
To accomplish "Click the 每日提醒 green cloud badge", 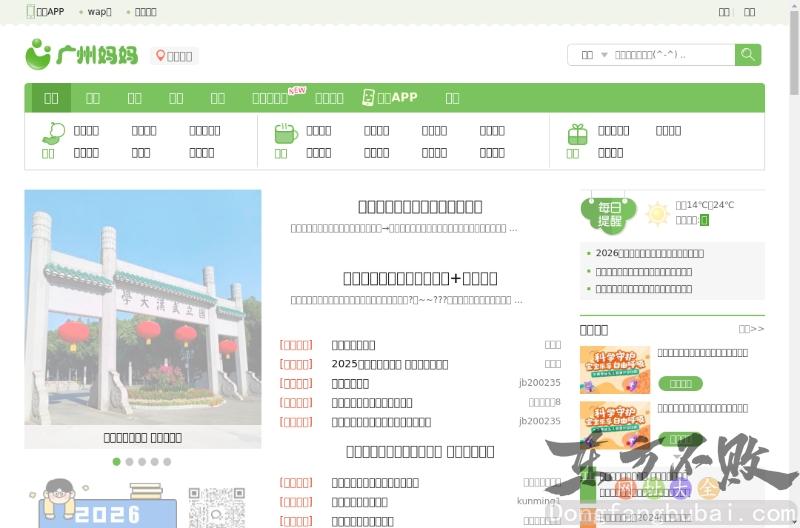I will pos(609,212).
